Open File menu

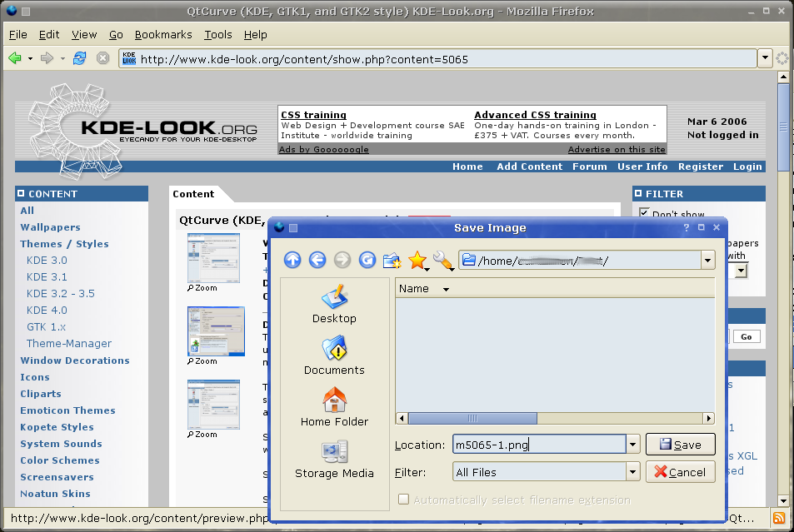coord(18,34)
